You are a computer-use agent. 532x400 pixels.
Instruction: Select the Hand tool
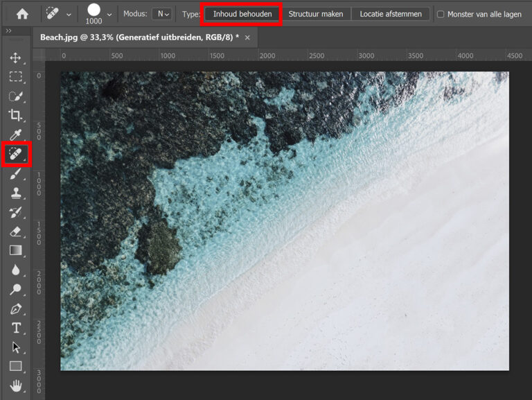click(x=15, y=385)
